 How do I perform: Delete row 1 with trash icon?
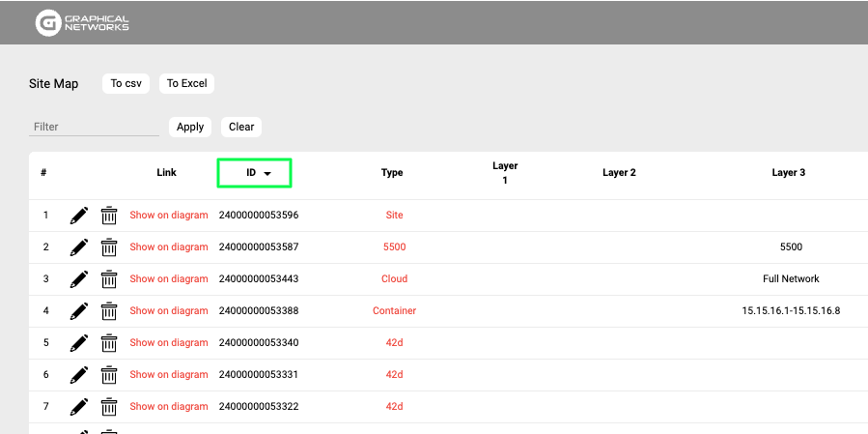109,216
